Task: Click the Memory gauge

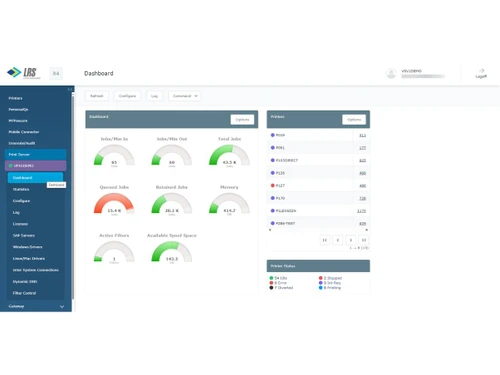Action: [x=229, y=204]
